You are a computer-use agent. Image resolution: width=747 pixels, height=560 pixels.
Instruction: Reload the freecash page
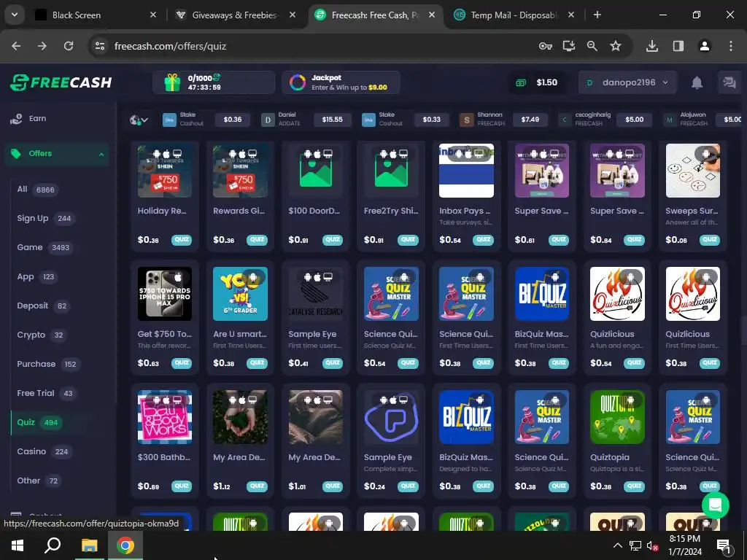tap(69, 46)
